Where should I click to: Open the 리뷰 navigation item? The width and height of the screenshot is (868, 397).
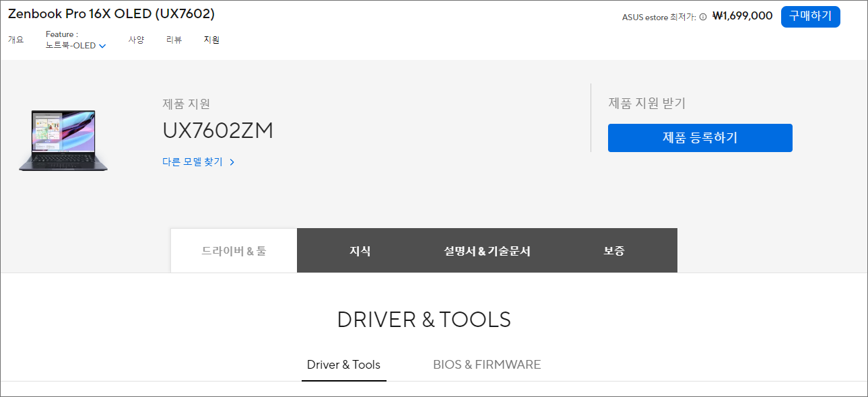pos(174,40)
